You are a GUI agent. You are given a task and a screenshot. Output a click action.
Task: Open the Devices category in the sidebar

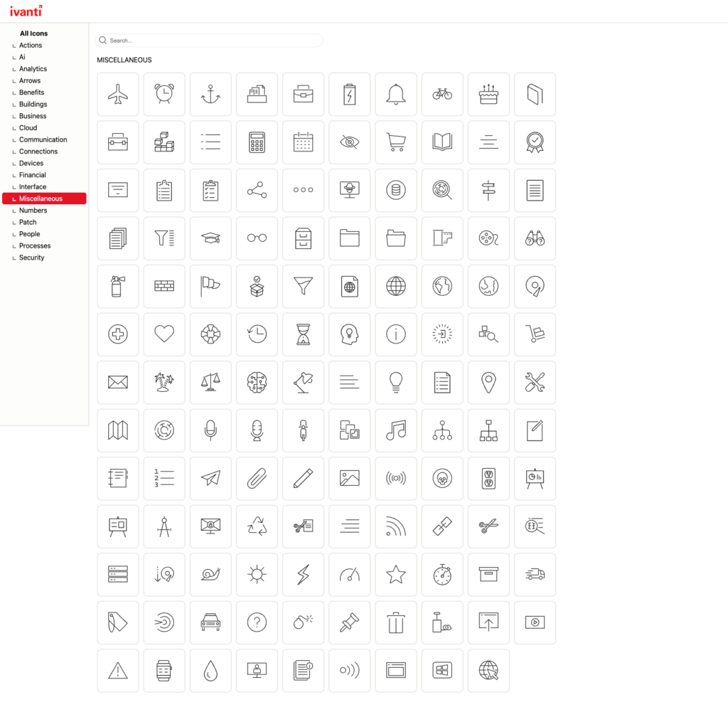[x=30, y=163]
